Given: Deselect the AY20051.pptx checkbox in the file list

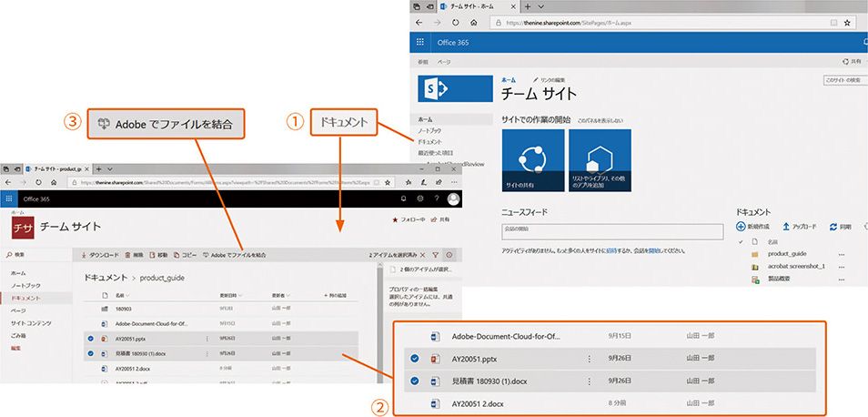Looking at the screenshot, I should [90, 339].
